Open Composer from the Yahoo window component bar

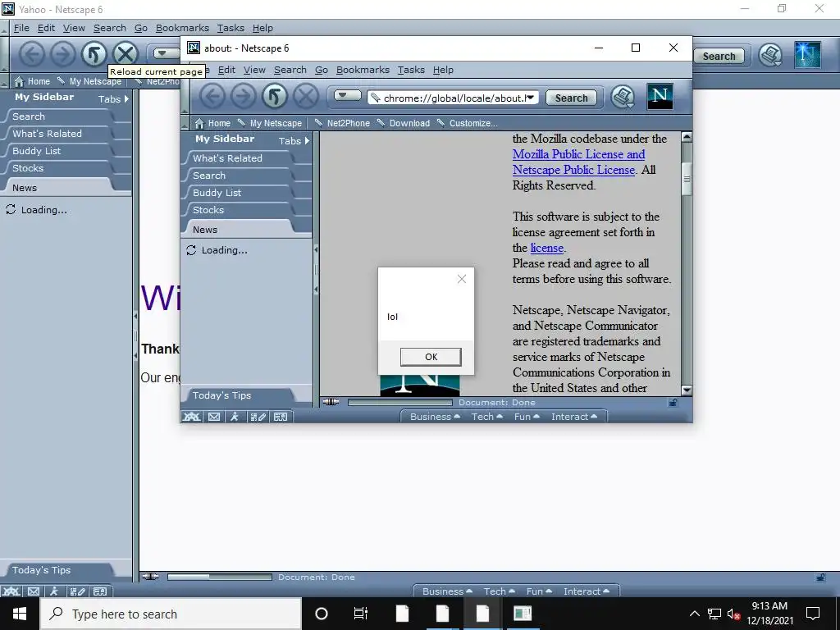[77, 591]
